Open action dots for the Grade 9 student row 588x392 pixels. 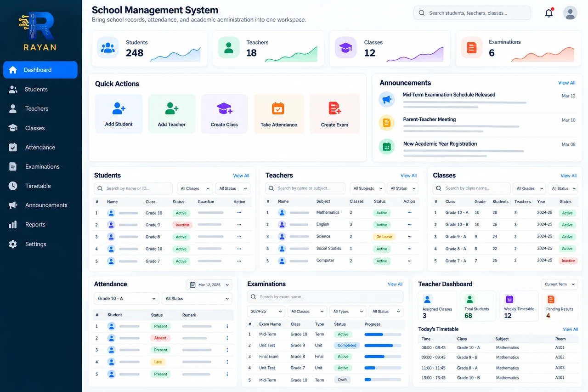(239, 225)
